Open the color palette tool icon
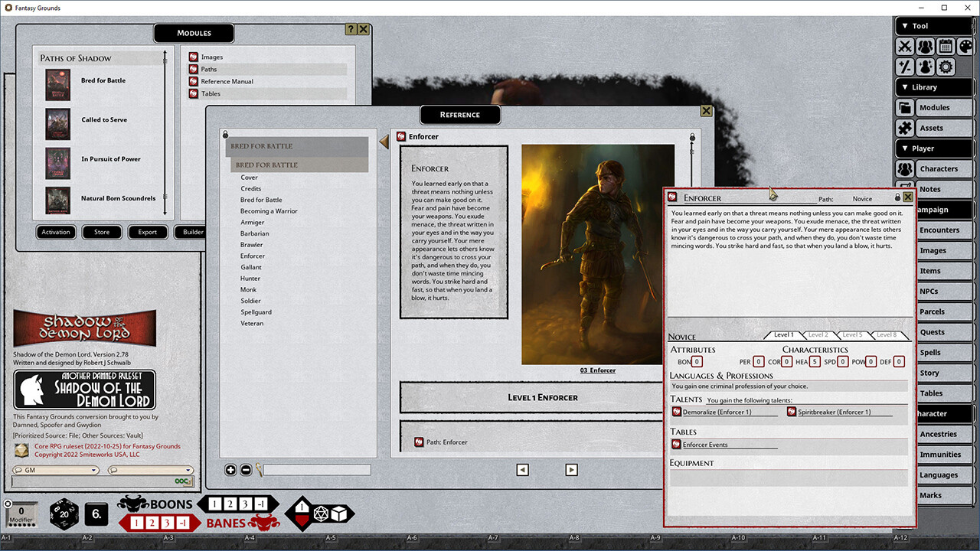 tap(965, 47)
